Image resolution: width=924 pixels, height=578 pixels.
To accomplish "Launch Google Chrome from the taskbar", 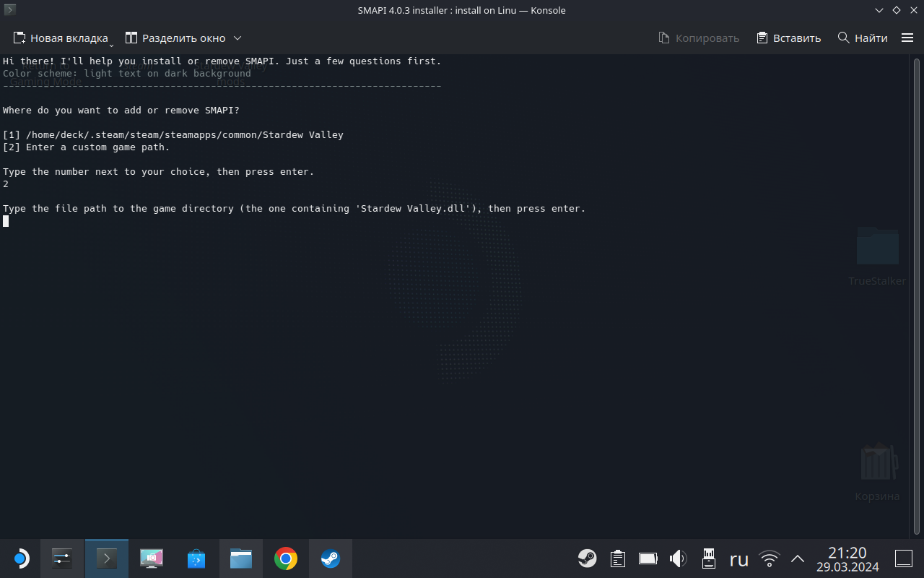I will click(x=286, y=558).
